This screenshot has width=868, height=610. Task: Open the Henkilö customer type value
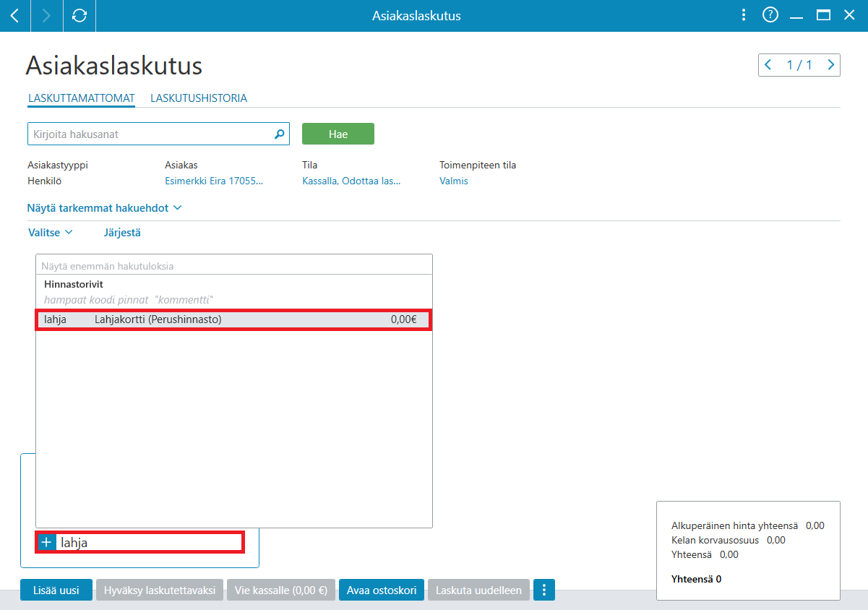pyautogui.click(x=46, y=181)
